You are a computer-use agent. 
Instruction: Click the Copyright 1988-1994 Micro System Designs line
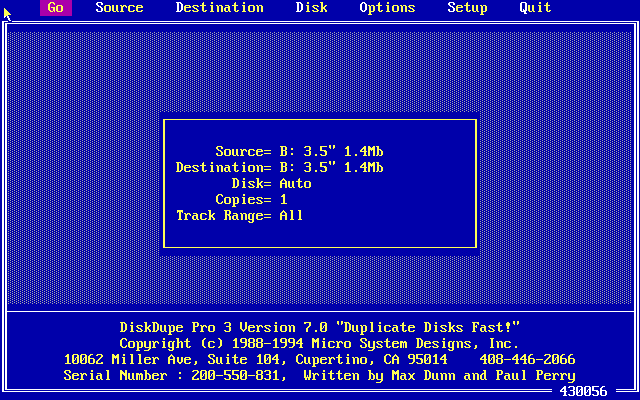tap(319, 344)
